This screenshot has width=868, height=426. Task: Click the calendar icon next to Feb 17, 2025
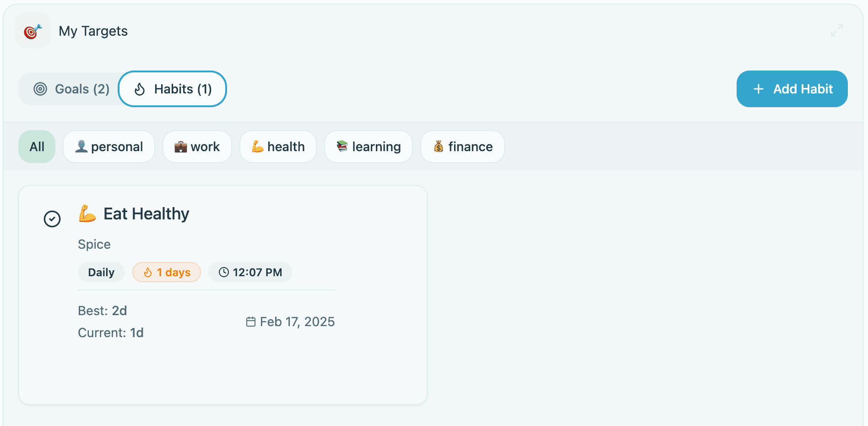[x=250, y=322]
